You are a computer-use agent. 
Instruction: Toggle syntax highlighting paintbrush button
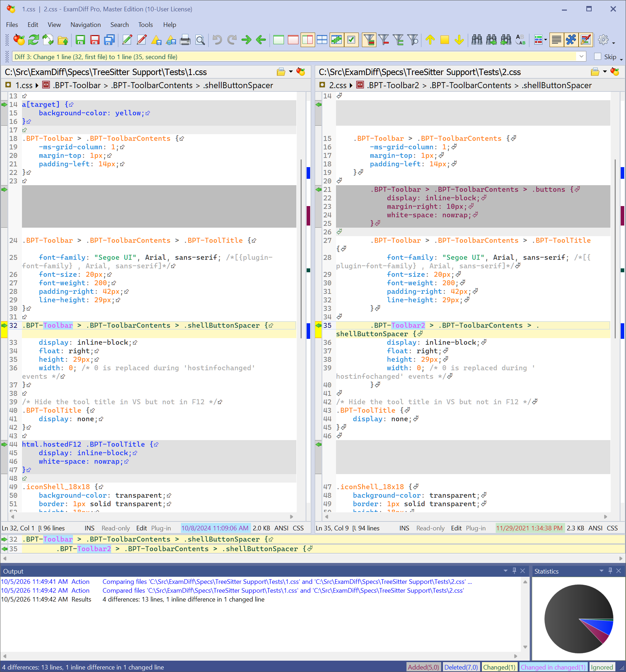tap(586, 40)
